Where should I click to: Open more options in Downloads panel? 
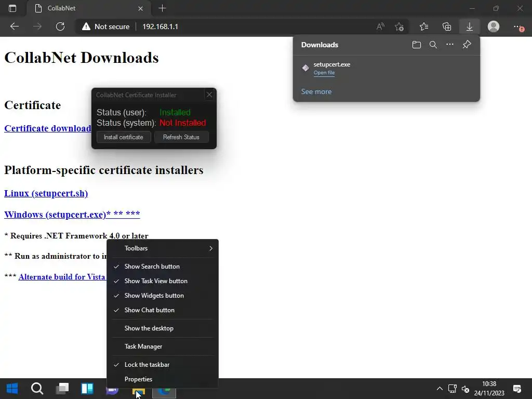click(x=450, y=45)
